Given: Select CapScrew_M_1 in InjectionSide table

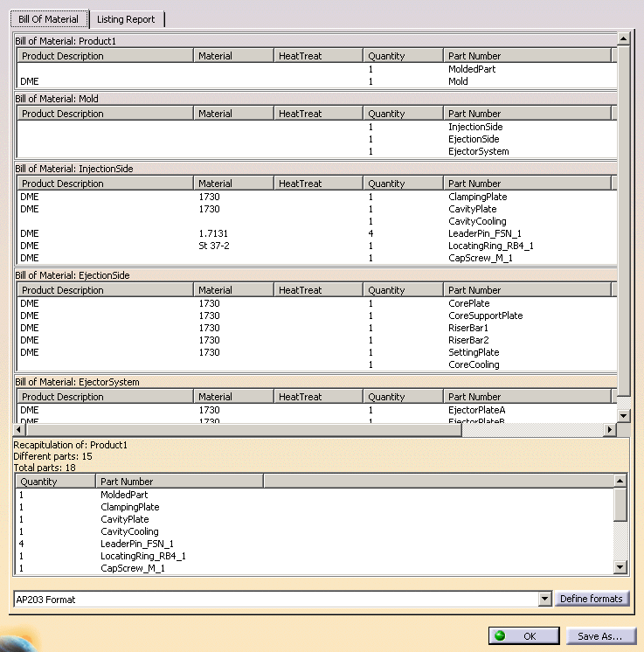Looking at the screenshot, I should (317, 258).
